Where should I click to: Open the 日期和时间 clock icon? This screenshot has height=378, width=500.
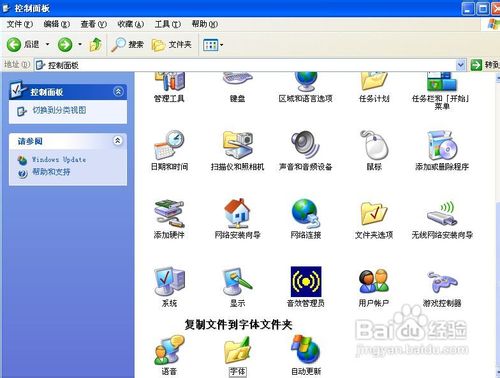point(169,145)
